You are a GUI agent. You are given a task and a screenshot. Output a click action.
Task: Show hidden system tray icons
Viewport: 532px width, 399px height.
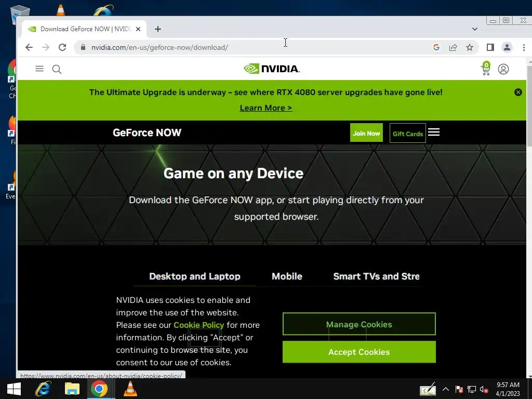pyautogui.click(x=446, y=389)
